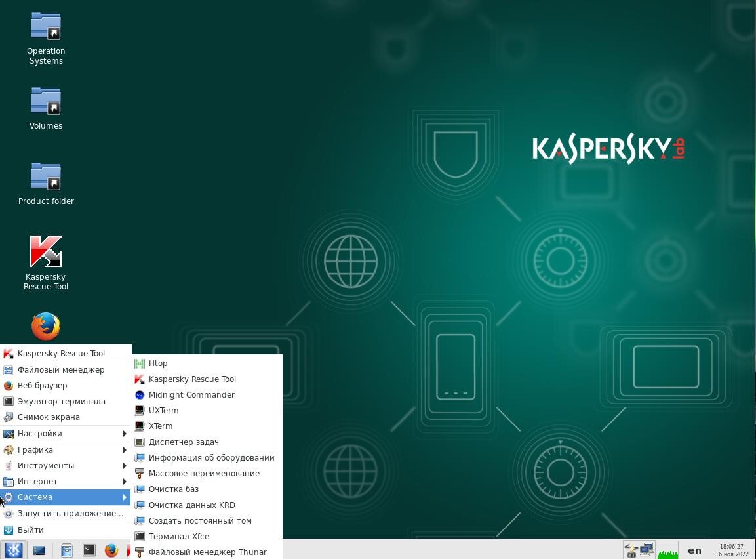Expand the Настройки submenu

(66, 434)
